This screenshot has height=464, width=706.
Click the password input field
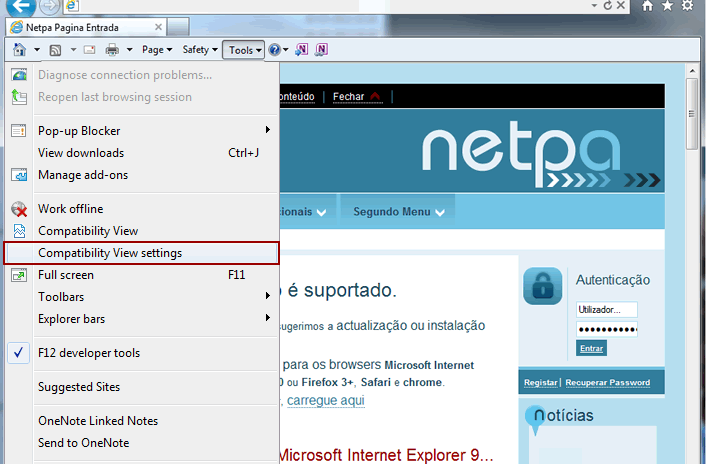click(606, 329)
